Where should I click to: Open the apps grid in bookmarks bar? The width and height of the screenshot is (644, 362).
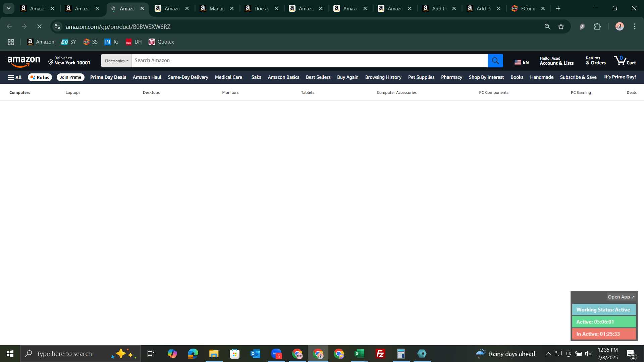[11, 42]
